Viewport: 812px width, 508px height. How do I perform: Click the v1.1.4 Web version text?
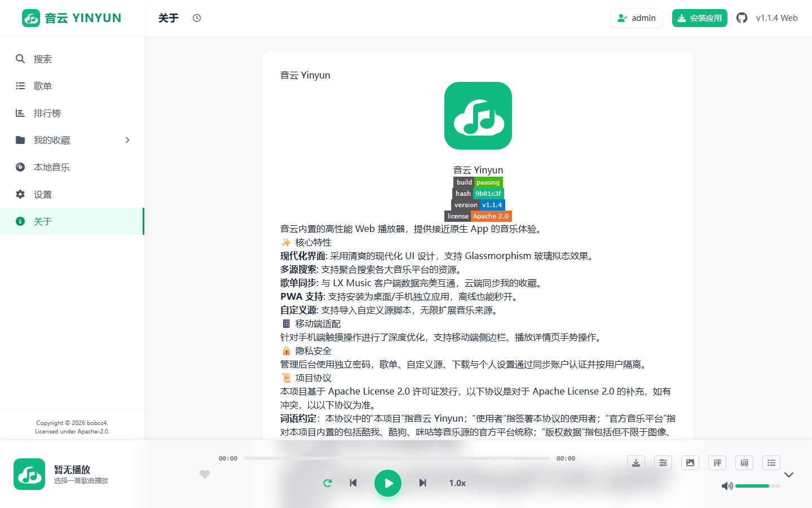777,18
